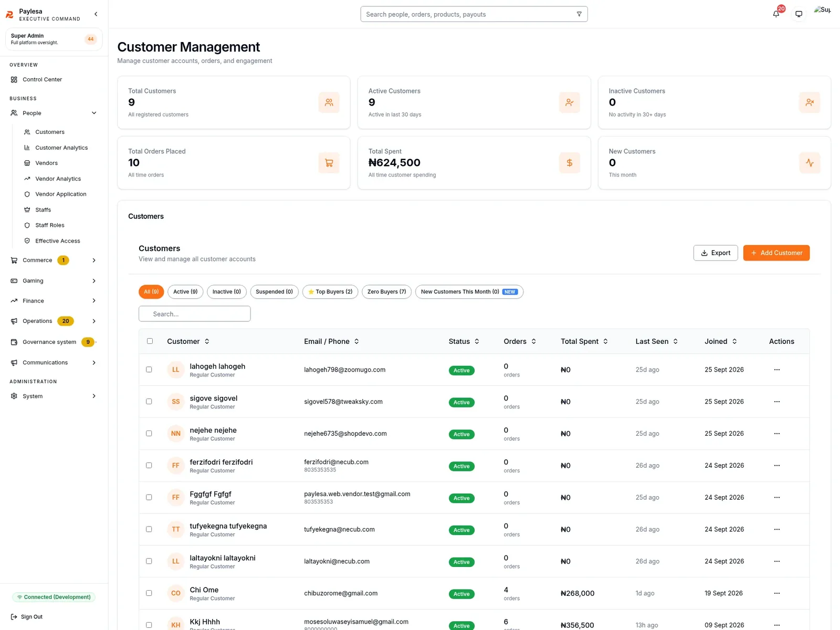Click the Total Customers people icon
This screenshot has height=630, width=840.
click(x=329, y=102)
